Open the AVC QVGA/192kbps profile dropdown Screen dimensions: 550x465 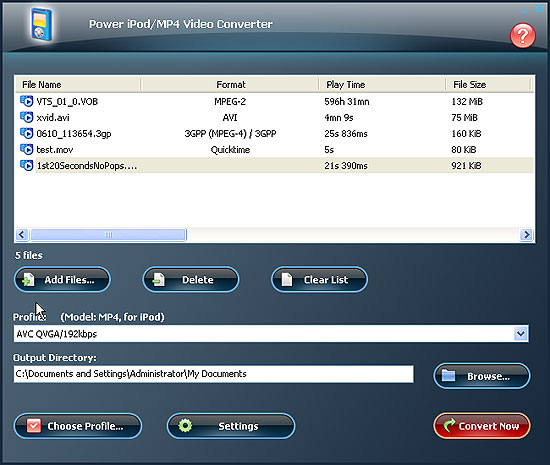click(x=521, y=334)
